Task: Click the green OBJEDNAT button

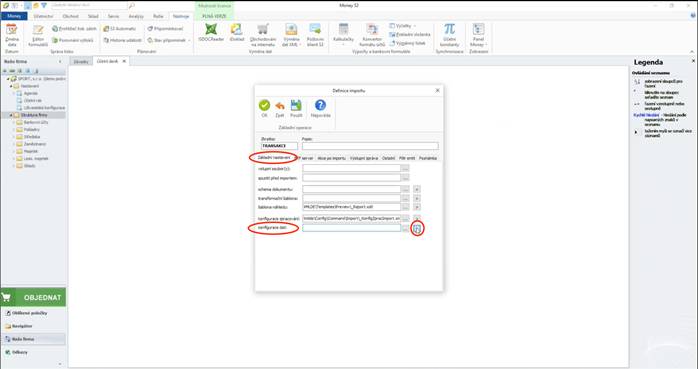Action: 33,297
